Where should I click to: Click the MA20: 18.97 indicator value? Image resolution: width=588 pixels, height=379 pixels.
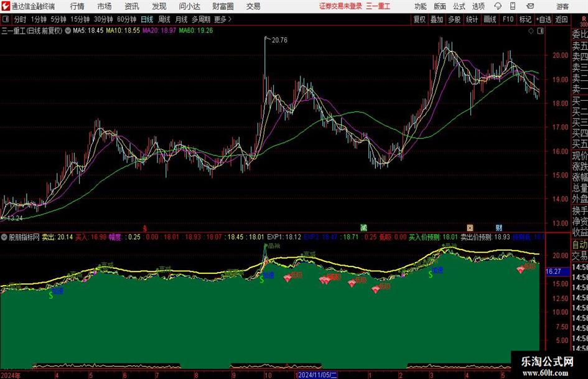pos(159,30)
